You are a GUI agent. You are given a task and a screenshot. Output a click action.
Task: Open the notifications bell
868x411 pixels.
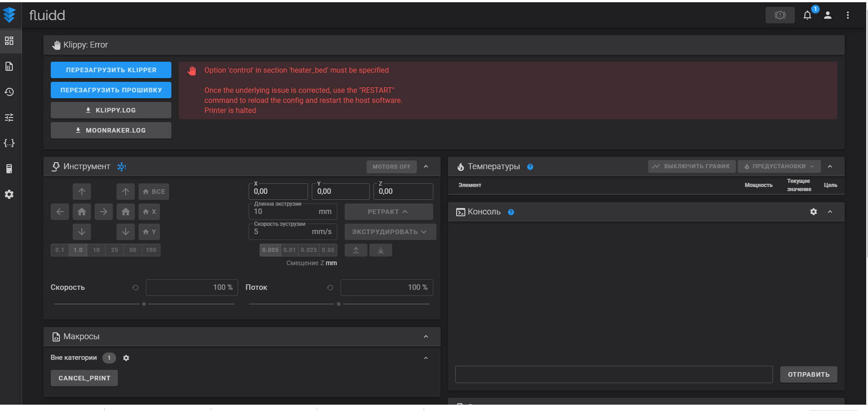click(807, 15)
